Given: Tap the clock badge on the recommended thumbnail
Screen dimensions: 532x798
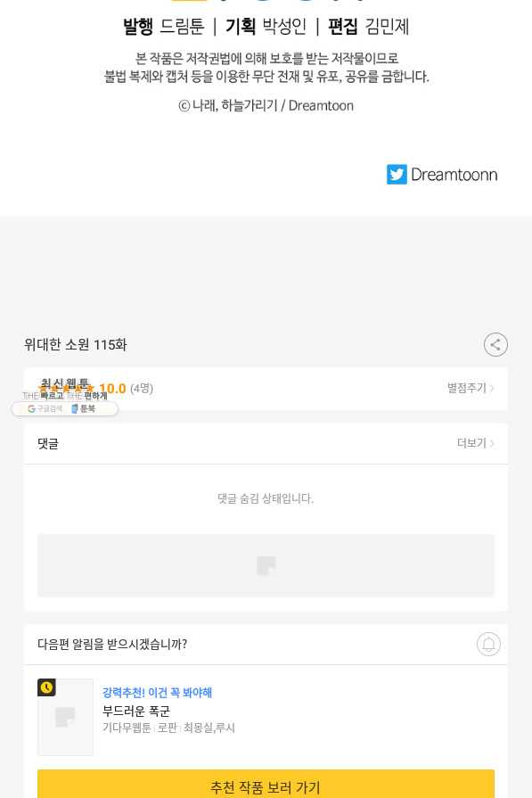Looking at the screenshot, I should point(46,687).
